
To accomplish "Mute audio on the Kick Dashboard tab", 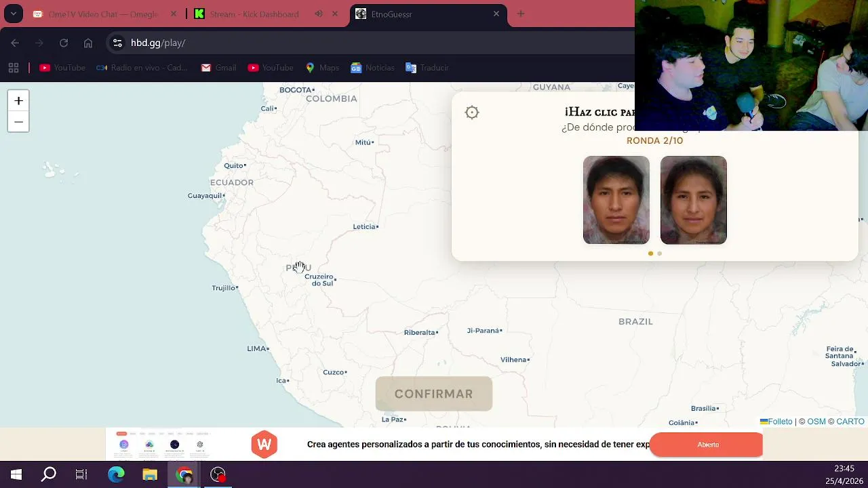I will coord(319,14).
